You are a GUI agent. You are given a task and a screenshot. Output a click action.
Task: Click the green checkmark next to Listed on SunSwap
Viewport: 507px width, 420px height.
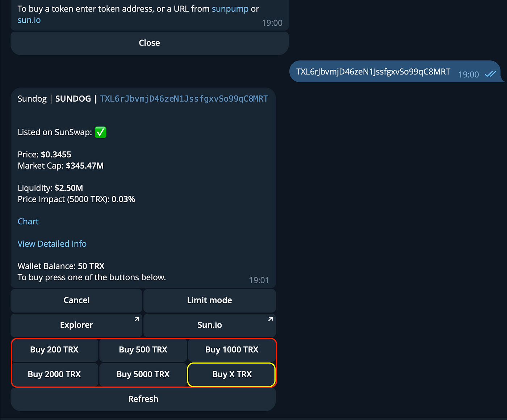point(100,132)
